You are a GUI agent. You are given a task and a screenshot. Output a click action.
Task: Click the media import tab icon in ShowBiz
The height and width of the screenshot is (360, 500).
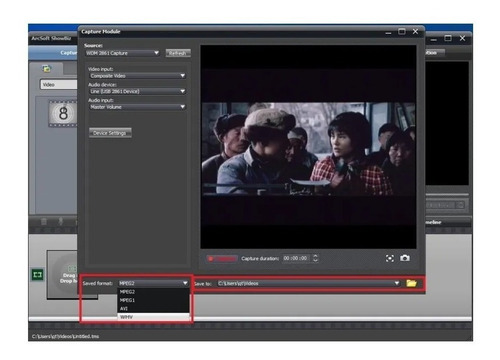tap(47, 69)
